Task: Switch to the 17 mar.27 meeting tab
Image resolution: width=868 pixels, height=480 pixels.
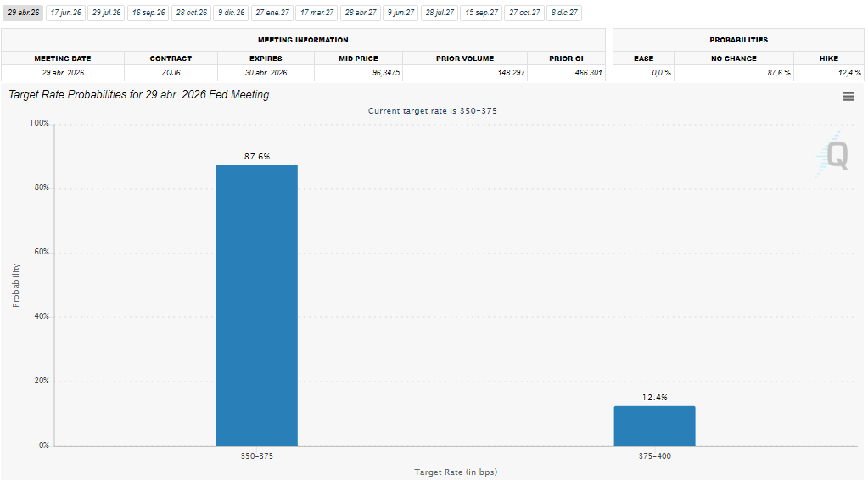Action: pos(316,13)
